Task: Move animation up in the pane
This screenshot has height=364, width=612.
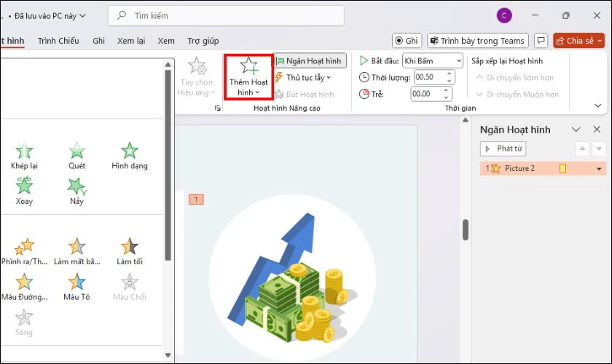Action: (582, 149)
